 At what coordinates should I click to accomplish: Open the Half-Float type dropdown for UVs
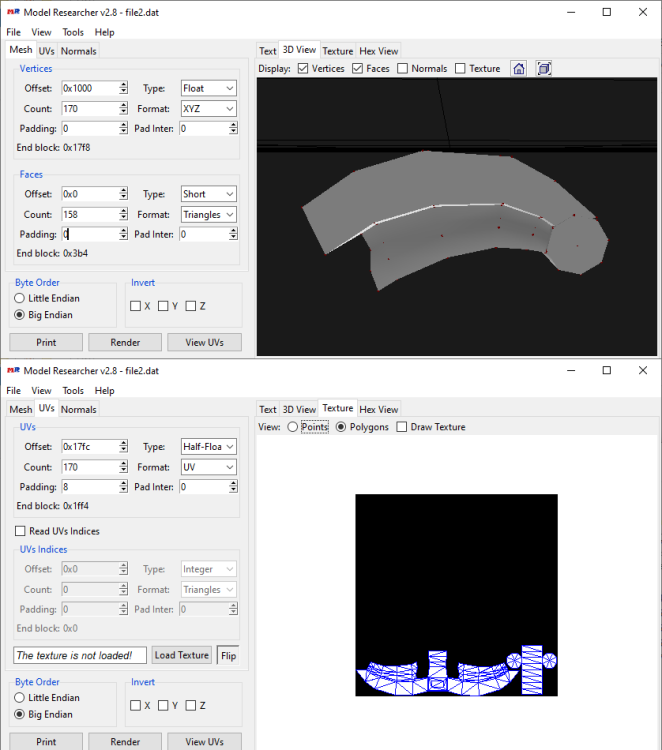[x=208, y=447]
